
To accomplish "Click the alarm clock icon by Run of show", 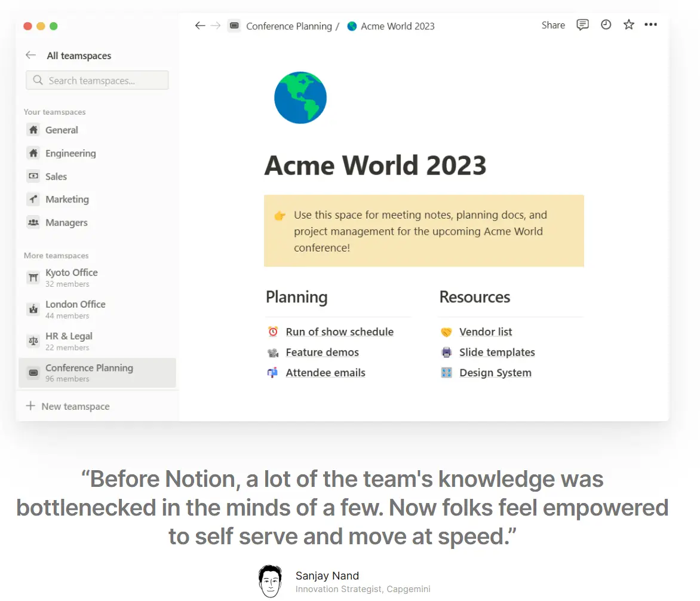I will 273,332.
